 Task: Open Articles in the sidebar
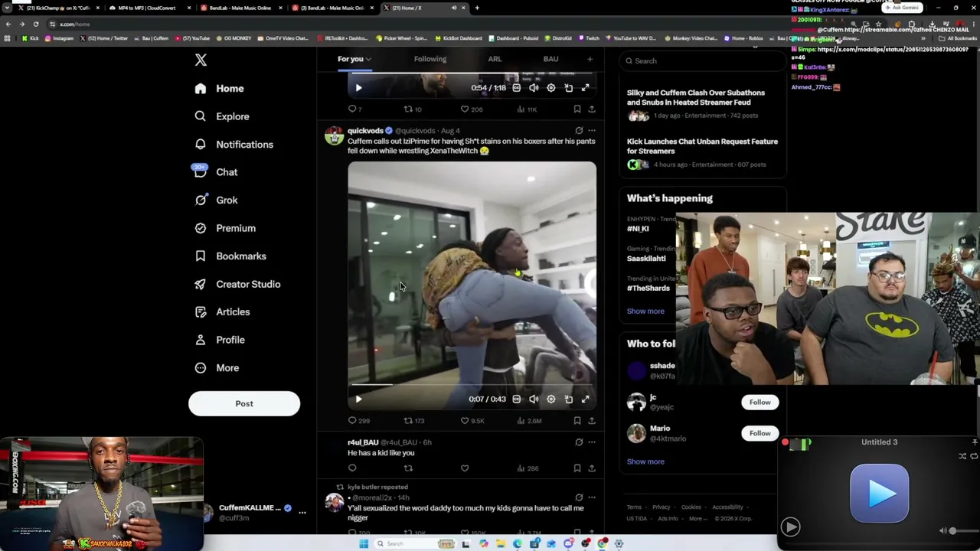222,312
